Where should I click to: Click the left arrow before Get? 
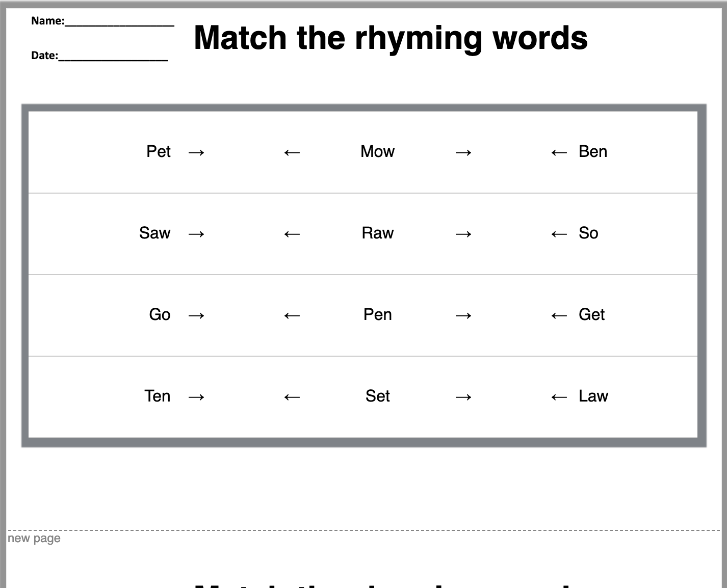pyautogui.click(x=559, y=315)
